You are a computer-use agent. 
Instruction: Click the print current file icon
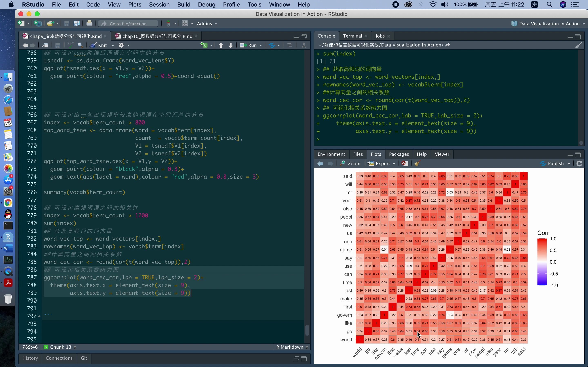pos(89,23)
